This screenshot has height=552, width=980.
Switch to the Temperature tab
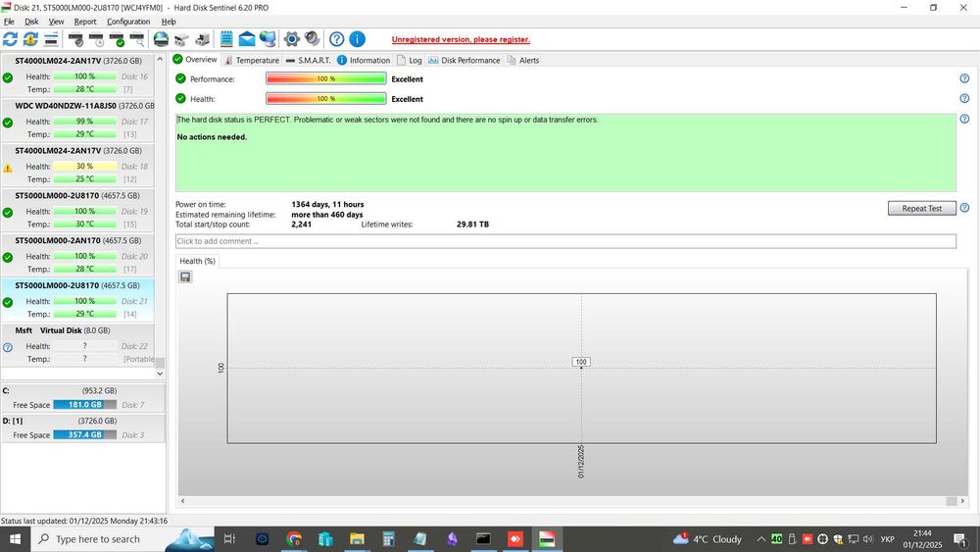coord(251,60)
